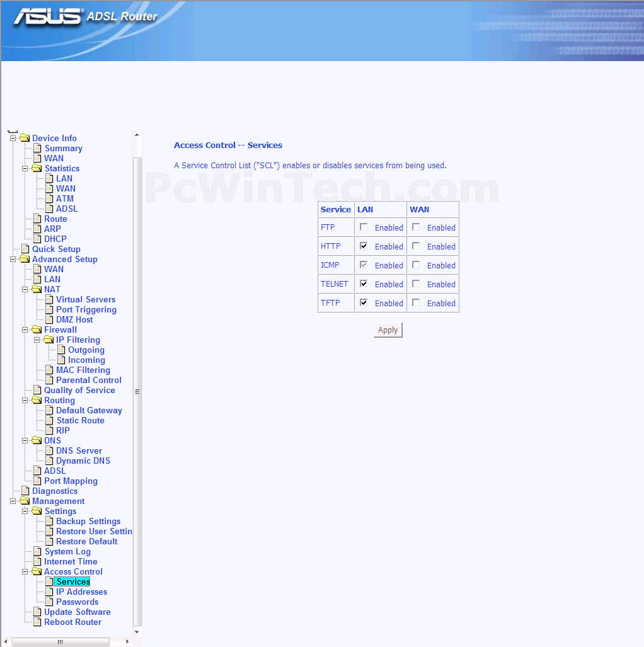Open the Port Mapping page
Viewport: 644px width, 647px height.
pyautogui.click(x=71, y=481)
